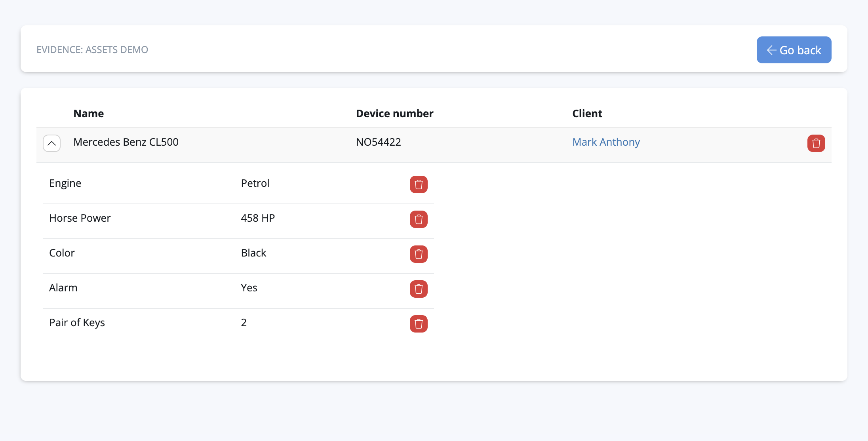This screenshot has height=441, width=868.
Task: Delete the Horse Power property
Action: (x=419, y=219)
